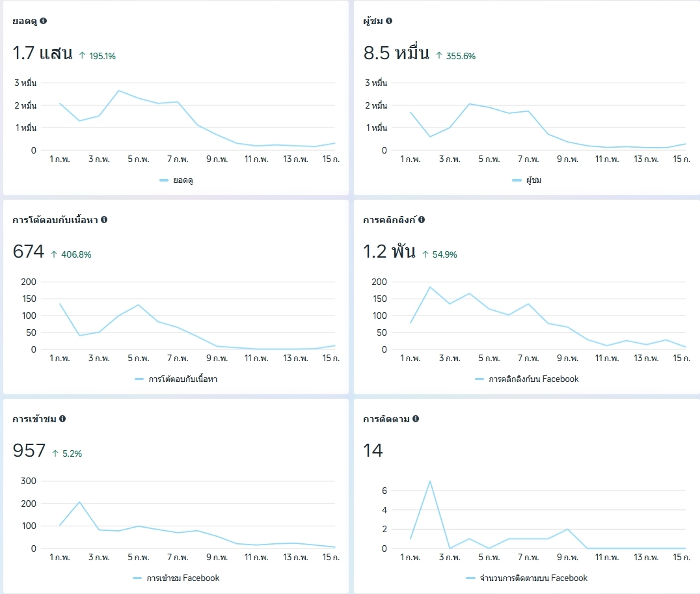
Task: Click the 1.7 แสน views total
Action: click(42, 54)
